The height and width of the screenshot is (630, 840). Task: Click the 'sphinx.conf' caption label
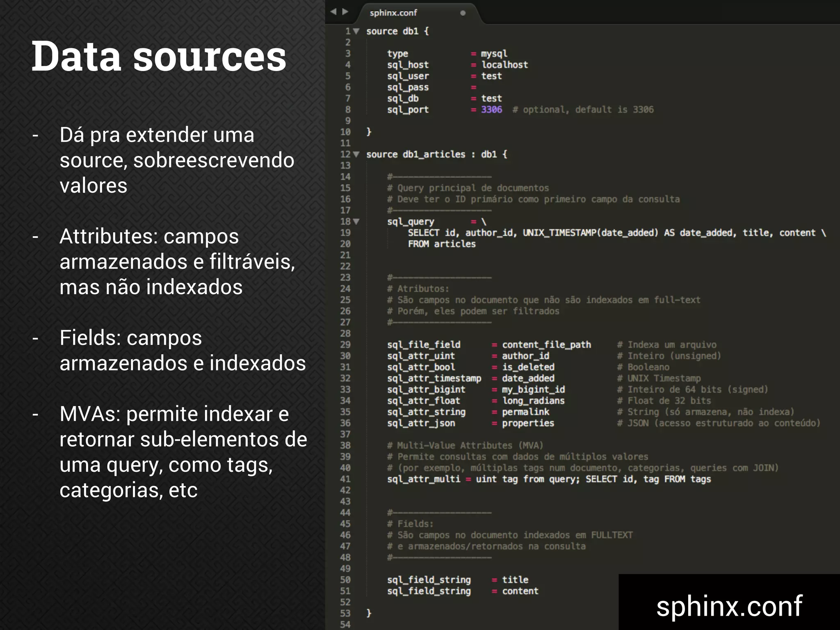click(x=729, y=606)
